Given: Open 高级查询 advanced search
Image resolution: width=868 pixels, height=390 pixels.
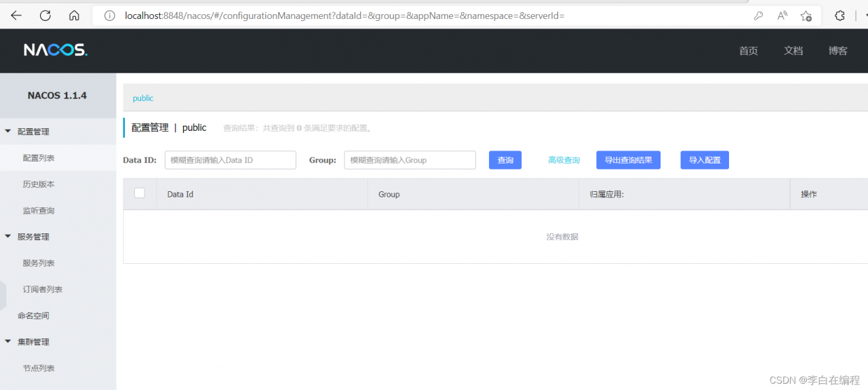Looking at the screenshot, I should coord(564,160).
